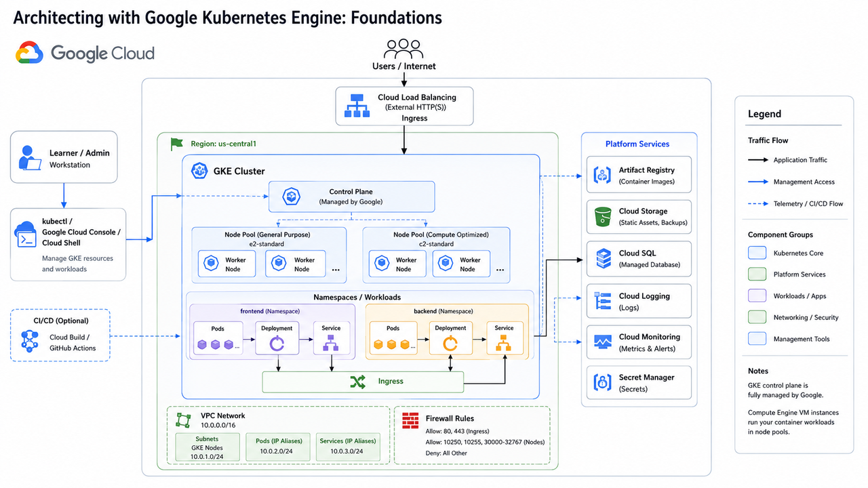
Task: Click the Management Access legend arrow
Action: [757, 182]
